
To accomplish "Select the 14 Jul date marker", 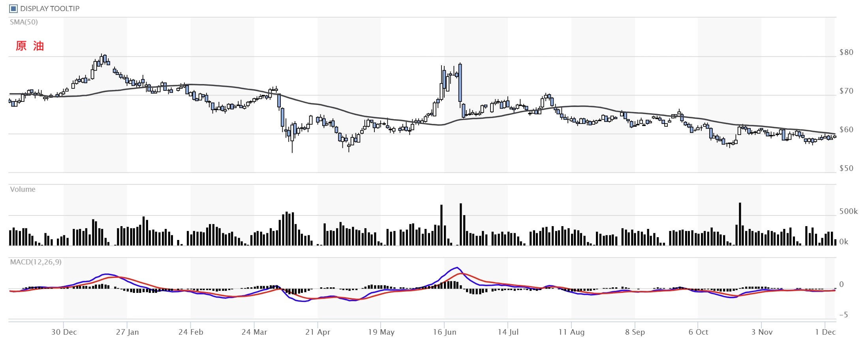I will coord(508,332).
